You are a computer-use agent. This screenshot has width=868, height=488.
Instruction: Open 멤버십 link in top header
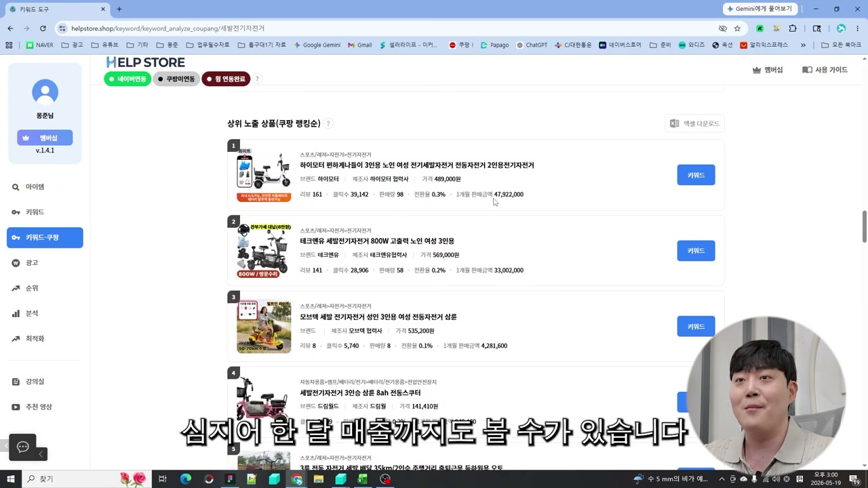pyautogui.click(x=768, y=70)
